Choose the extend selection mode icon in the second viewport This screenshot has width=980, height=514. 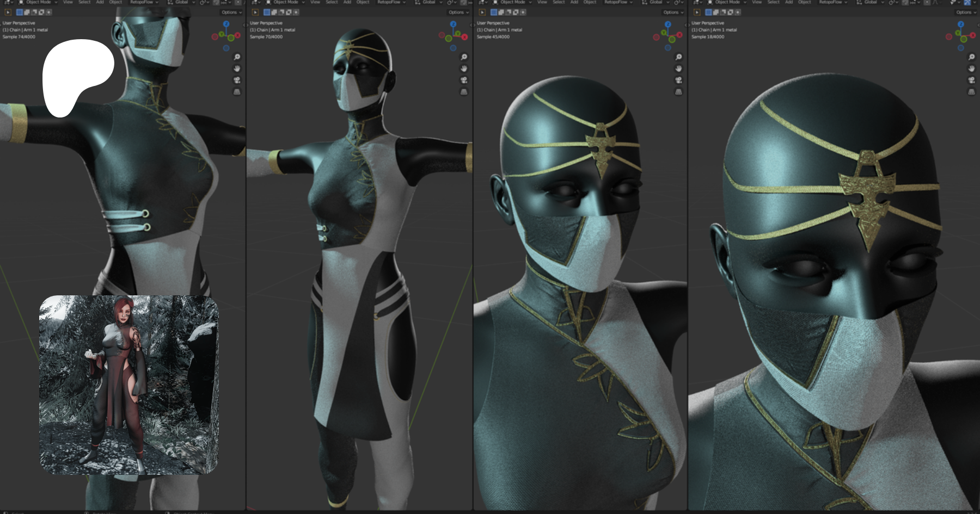[274, 12]
